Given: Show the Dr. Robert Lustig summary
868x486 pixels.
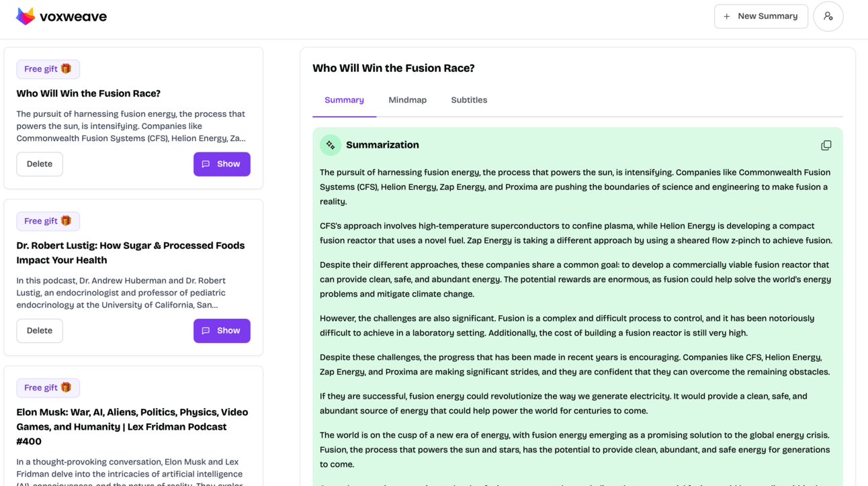Looking at the screenshot, I should pos(222,330).
